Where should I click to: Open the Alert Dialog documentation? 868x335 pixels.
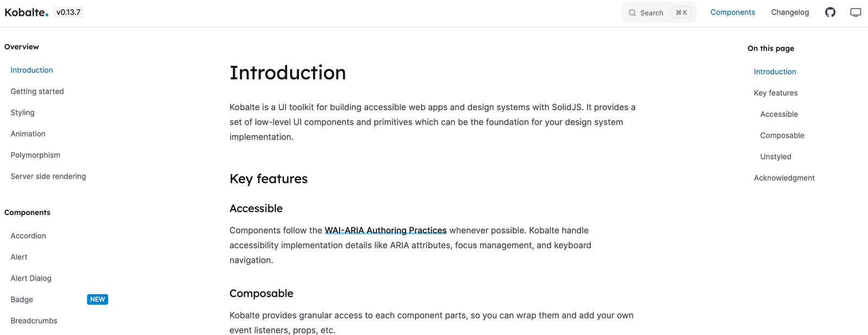tap(31, 278)
